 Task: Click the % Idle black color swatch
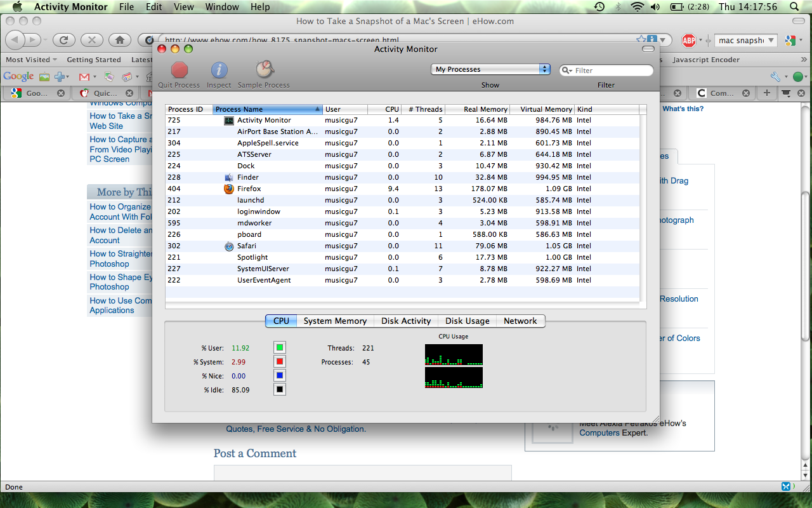[x=280, y=389]
